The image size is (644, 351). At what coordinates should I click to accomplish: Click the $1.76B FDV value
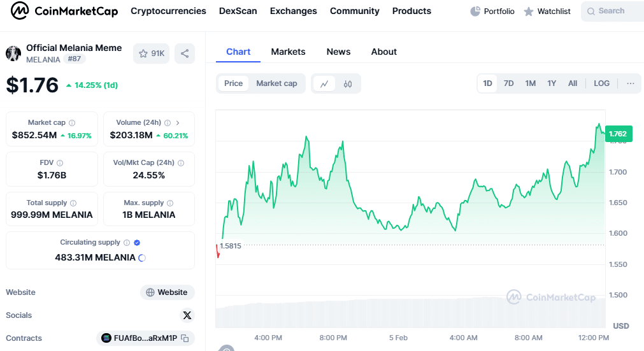coord(52,175)
